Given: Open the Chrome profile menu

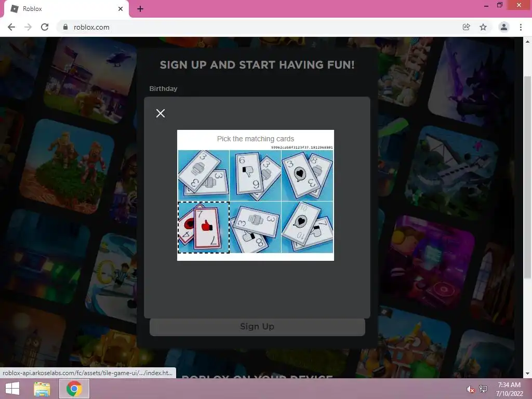Looking at the screenshot, I should point(504,27).
